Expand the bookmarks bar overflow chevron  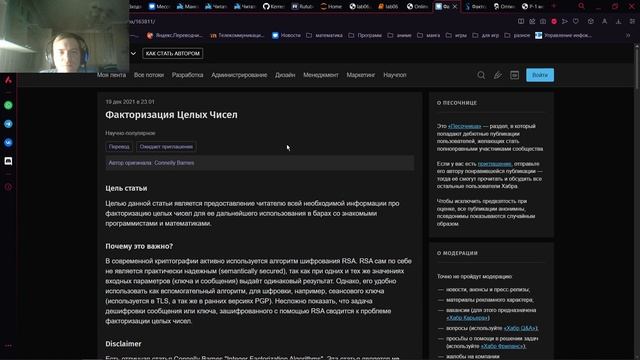pyautogui.click(x=628, y=36)
